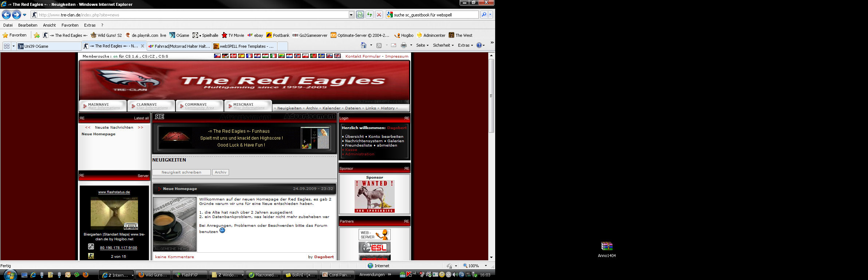Open the Seite dropdown menu
868x280 pixels.
click(x=422, y=45)
